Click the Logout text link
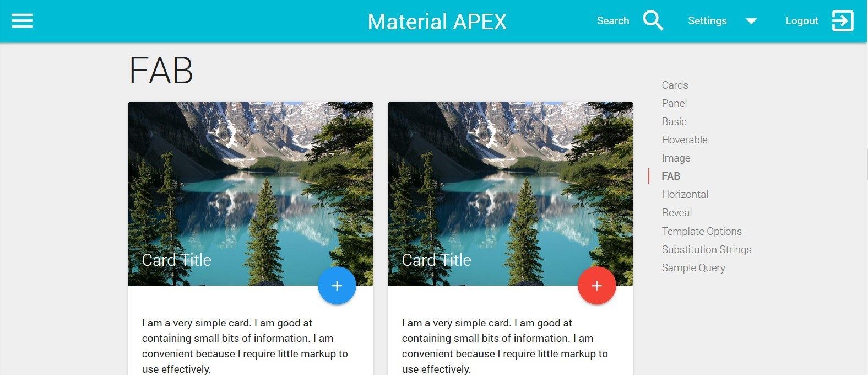Viewport: 868px width, 375px height. pos(801,21)
